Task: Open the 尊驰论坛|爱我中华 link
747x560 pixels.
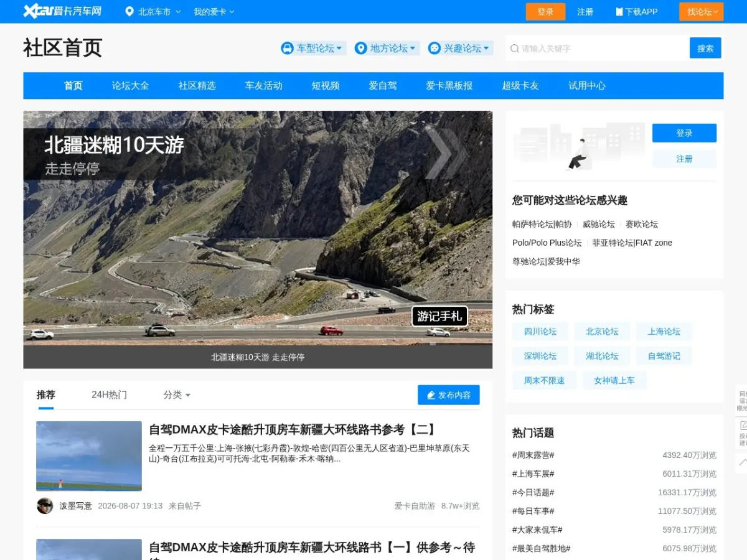Action: 547,261
